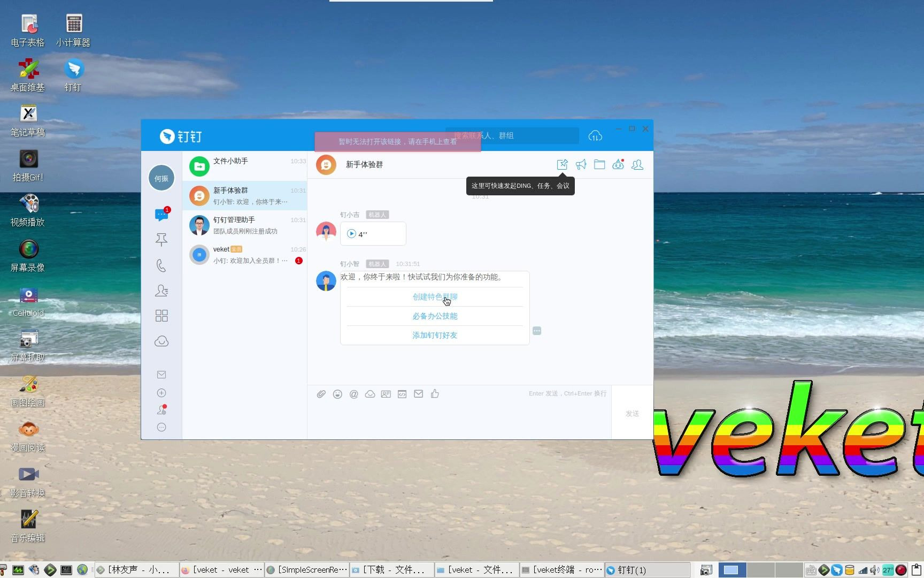Screen dimensions: 924x578
Task: Switch to 下载 - 文件 taskbar window
Action: pyautogui.click(x=392, y=570)
